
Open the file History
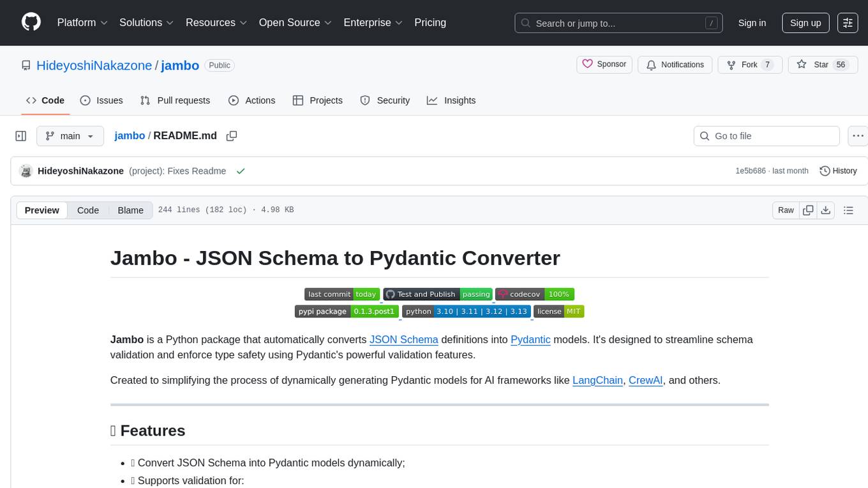[838, 171]
